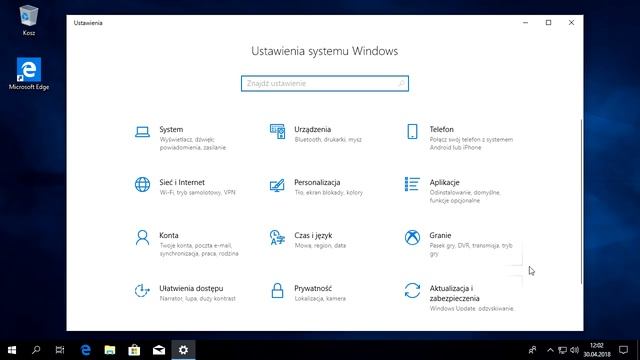Viewport: 640px width, 360px height.
Task: Click the Znajdź ustawienie search field
Action: (324, 83)
